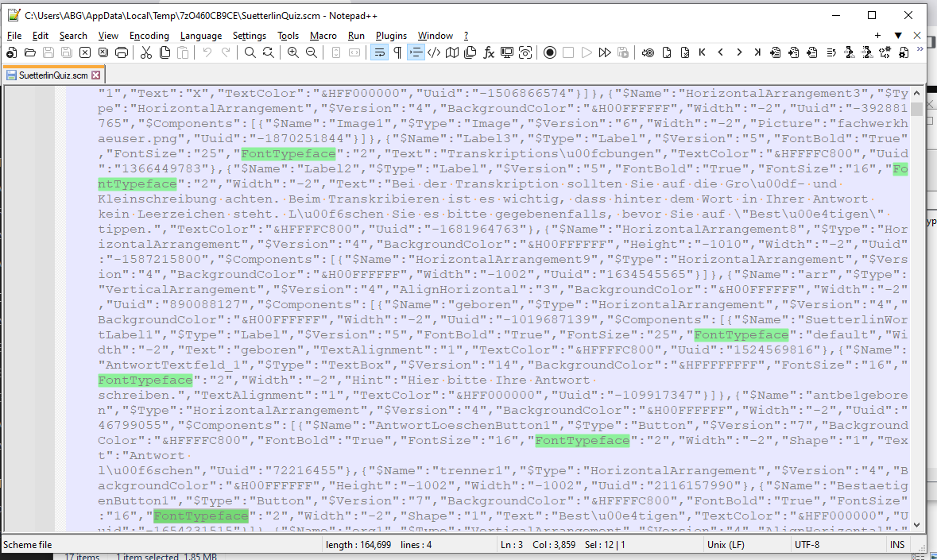The width and height of the screenshot is (937, 560).
Task: Close the SuetterlinQuiz.scm tab
Action: [x=95, y=75]
